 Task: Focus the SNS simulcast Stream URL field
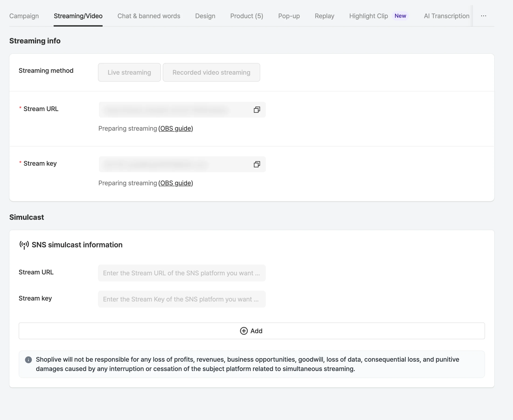[182, 273]
